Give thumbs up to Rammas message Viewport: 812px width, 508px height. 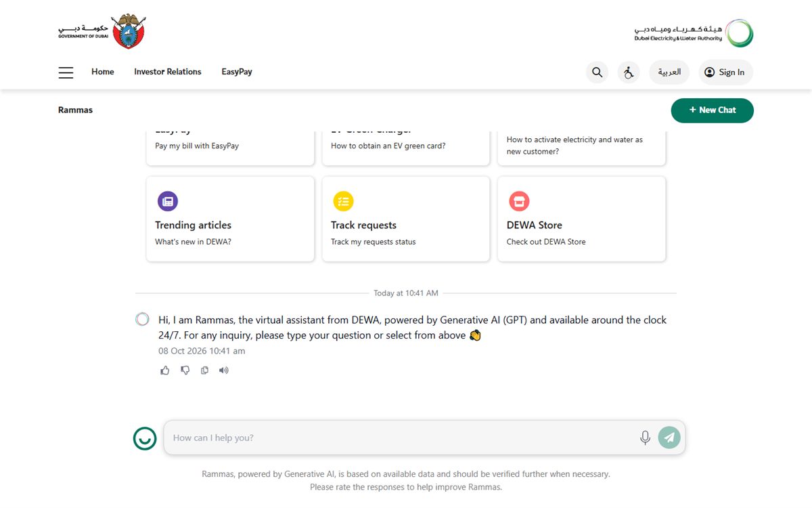coord(165,371)
